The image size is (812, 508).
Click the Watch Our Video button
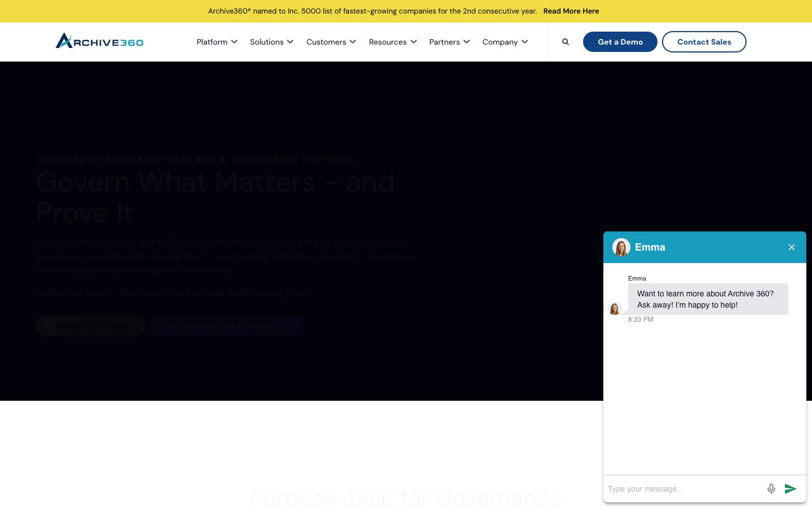[90, 326]
